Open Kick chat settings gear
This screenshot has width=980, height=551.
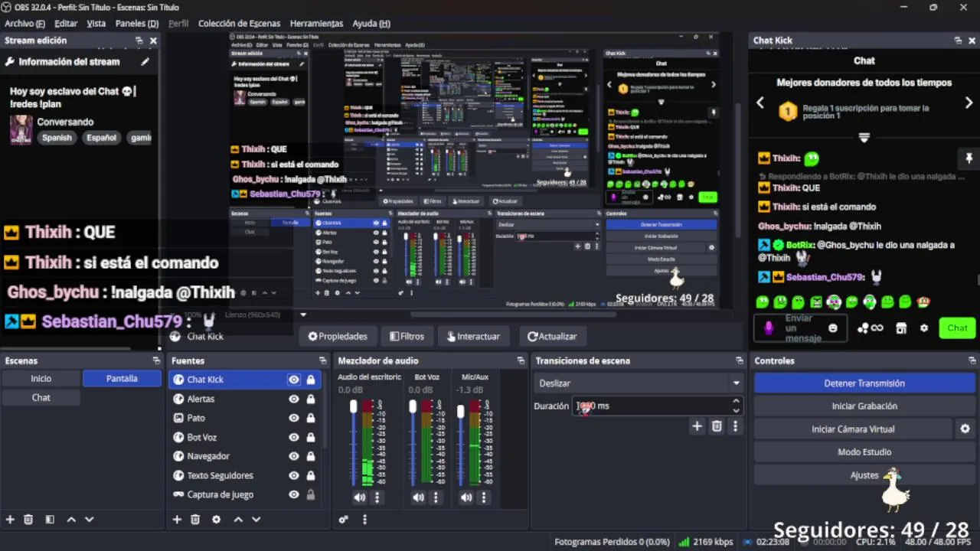[x=924, y=328]
